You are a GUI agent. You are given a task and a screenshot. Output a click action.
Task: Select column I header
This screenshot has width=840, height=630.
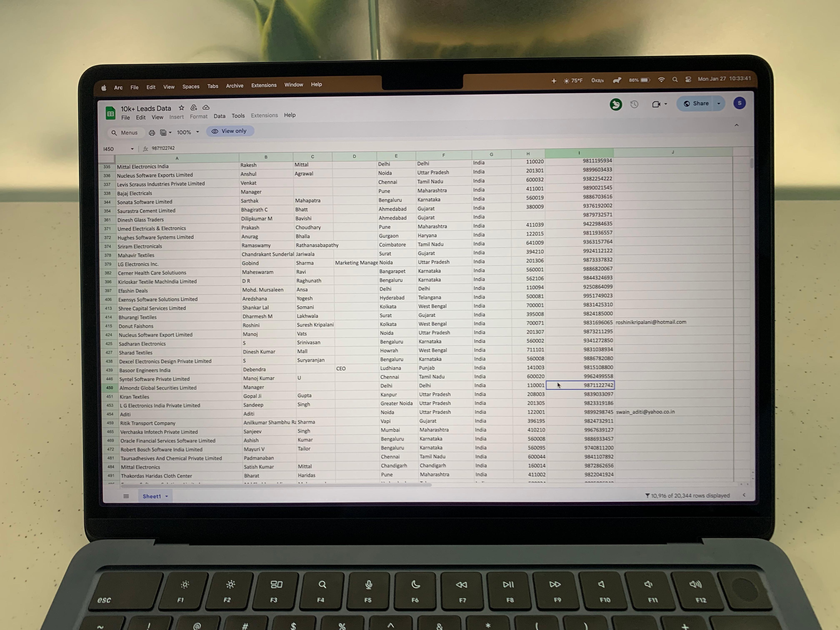pyautogui.click(x=579, y=153)
